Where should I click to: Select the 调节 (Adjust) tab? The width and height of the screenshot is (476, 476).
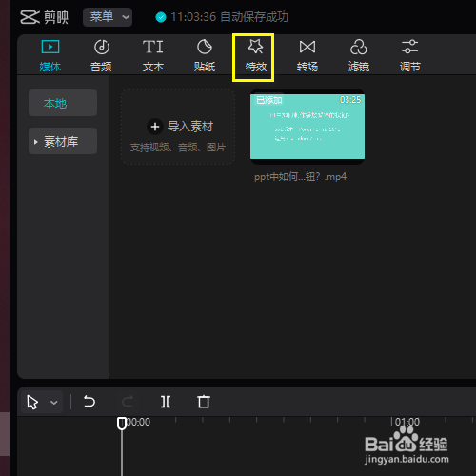[409, 55]
